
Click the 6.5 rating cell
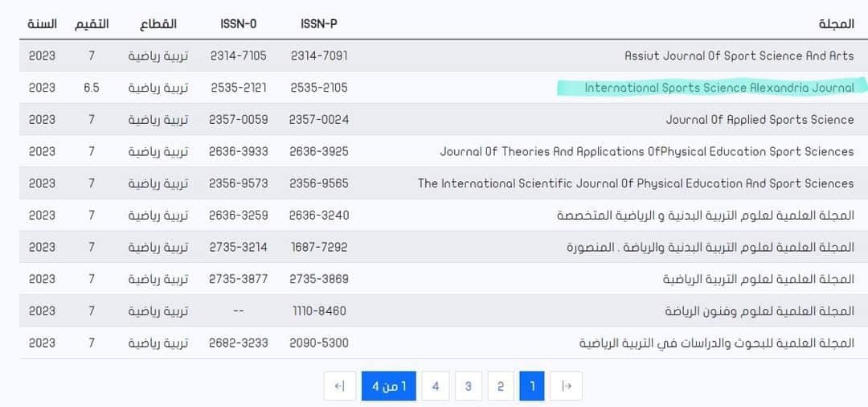tap(92, 88)
